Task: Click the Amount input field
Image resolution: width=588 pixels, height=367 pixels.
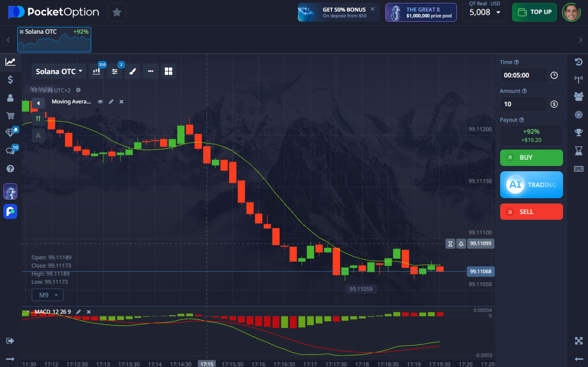Action: point(524,104)
